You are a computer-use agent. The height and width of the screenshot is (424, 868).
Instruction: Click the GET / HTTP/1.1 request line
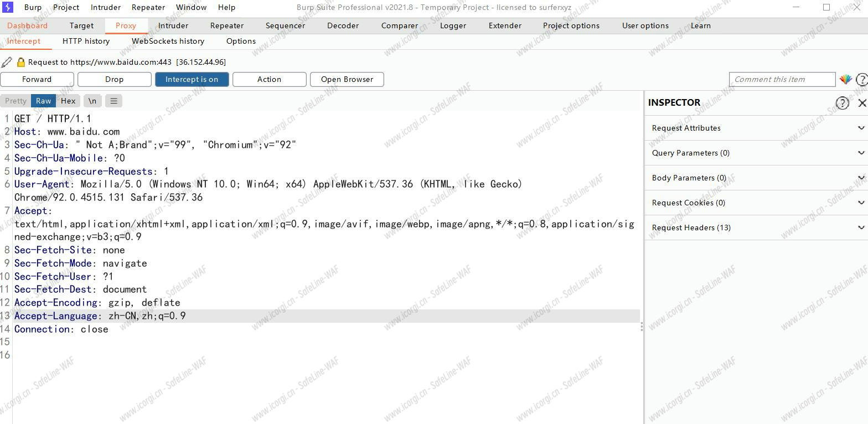click(x=53, y=118)
